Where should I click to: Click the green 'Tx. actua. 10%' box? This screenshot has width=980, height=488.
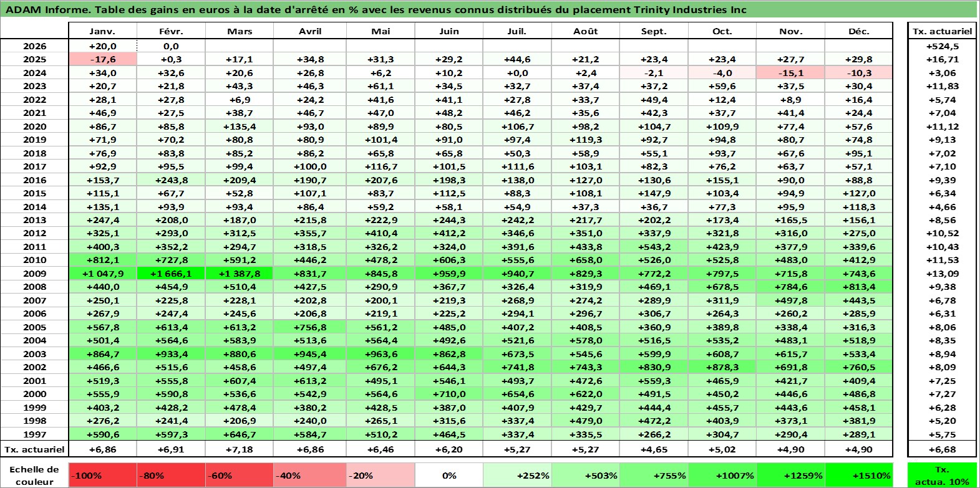coord(942,475)
